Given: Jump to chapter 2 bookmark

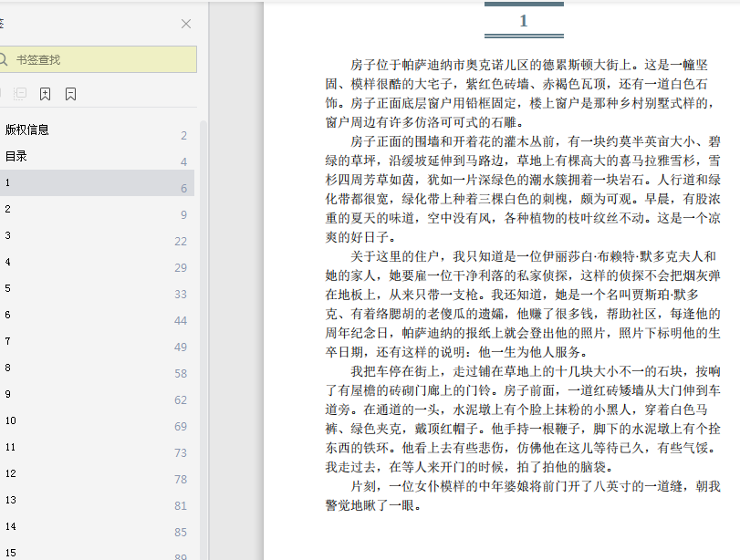Looking at the screenshot, I should pos(97,210).
